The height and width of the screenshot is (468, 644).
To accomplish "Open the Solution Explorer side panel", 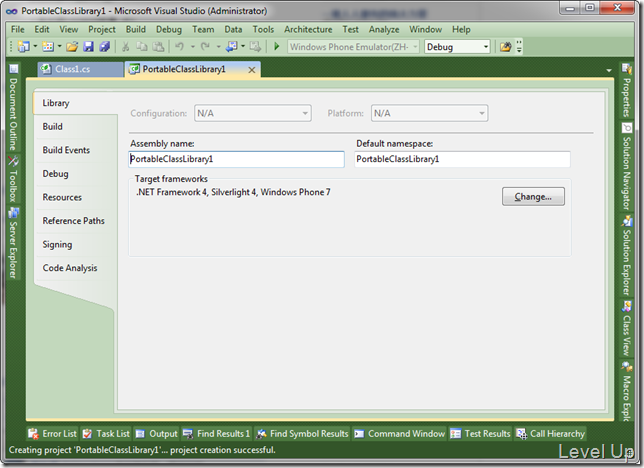I will pos(626,256).
